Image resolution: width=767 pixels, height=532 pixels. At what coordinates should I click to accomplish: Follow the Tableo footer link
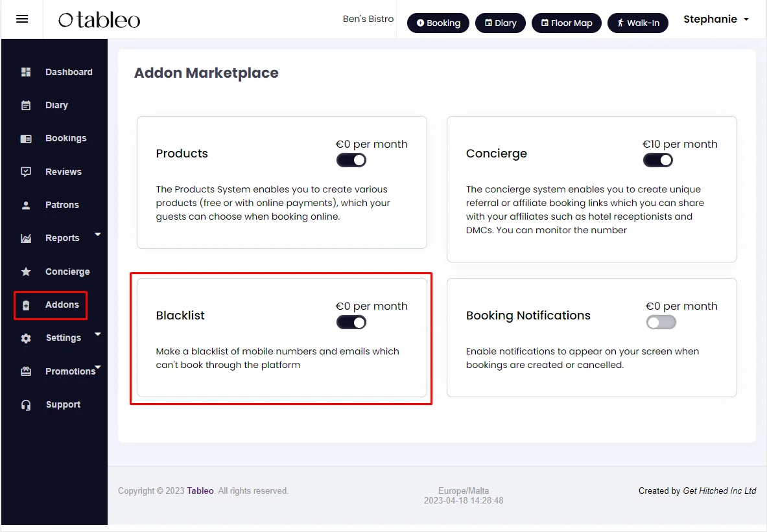tap(200, 491)
